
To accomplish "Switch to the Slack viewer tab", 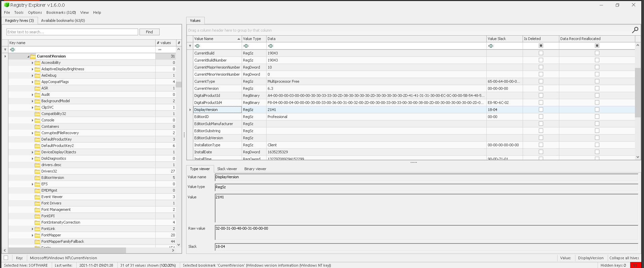I will pos(227,169).
